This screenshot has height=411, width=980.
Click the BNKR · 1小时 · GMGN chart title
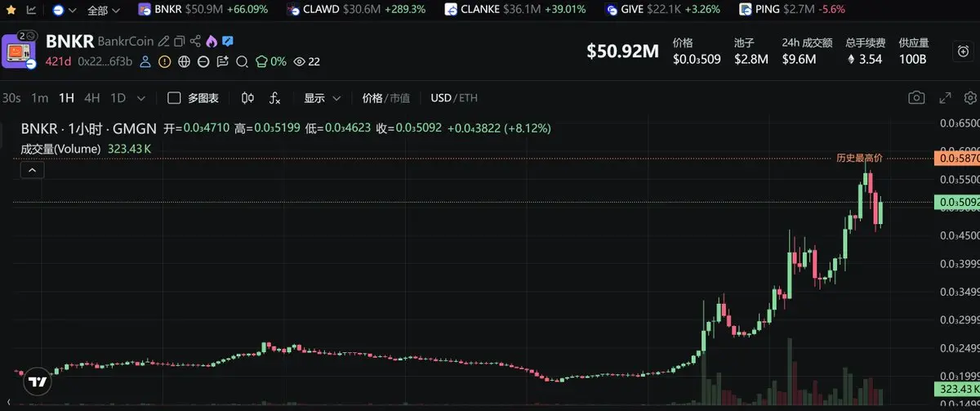(x=89, y=128)
